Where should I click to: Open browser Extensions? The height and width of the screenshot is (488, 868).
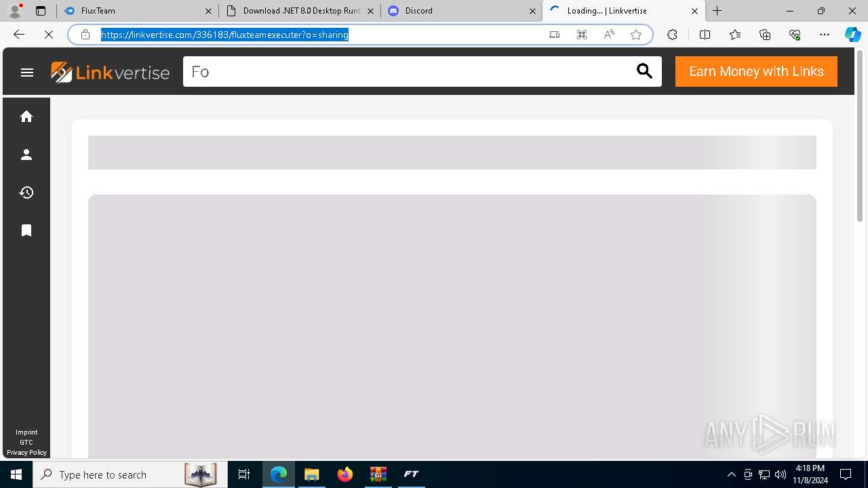coord(672,35)
